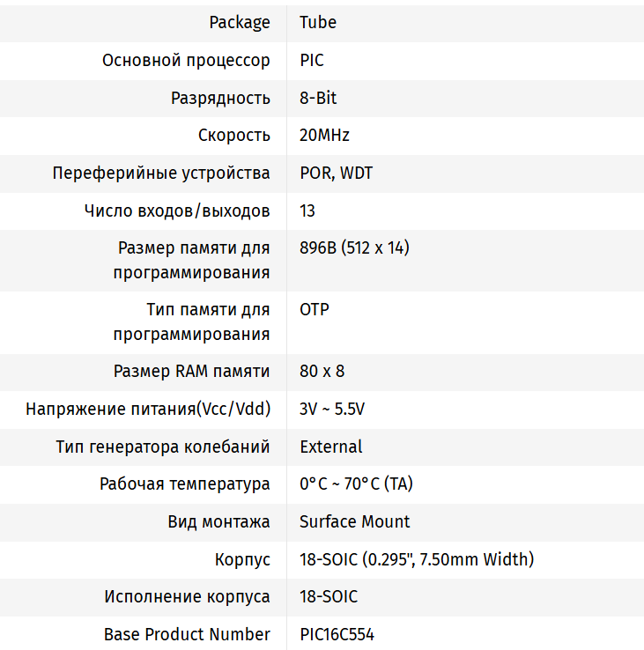Select the "Surface Mount" value
Screen dimensions: 644x650
pos(354,521)
